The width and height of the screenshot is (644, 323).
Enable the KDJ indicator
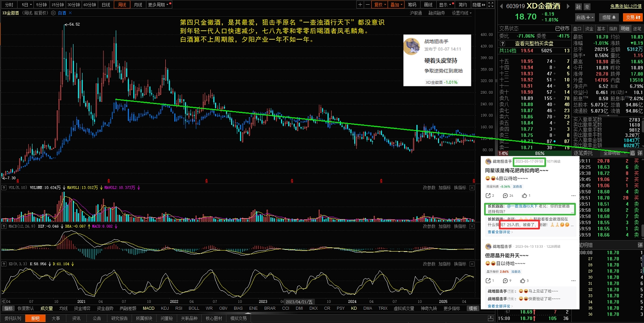click(x=165, y=308)
